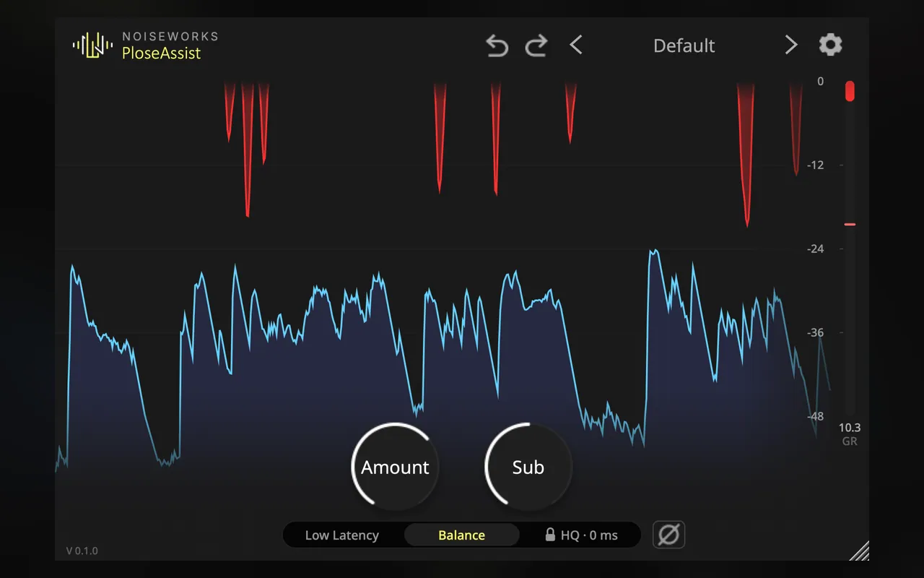Toggle the phase invert/bypass button
The width and height of the screenshot is (924, 578).
(669, 535)
